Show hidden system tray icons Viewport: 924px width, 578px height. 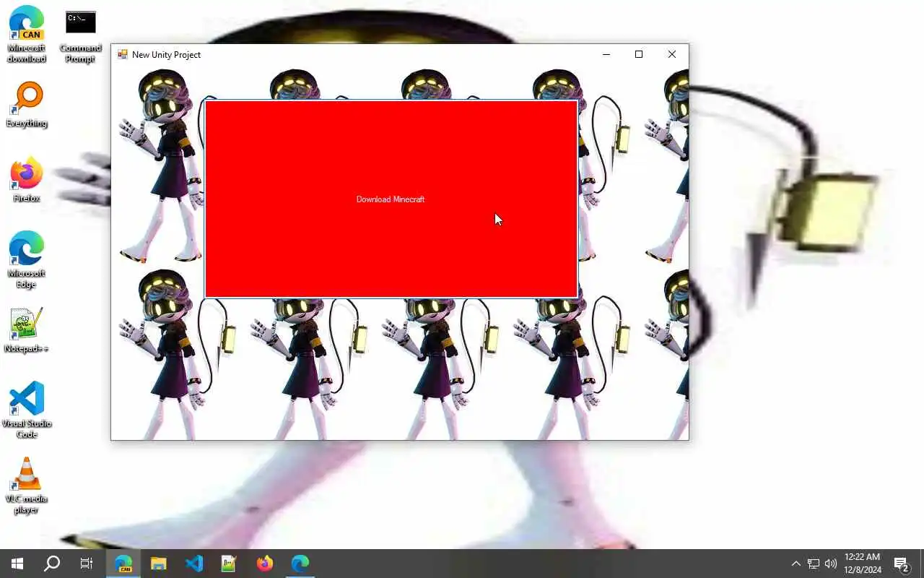796,564
